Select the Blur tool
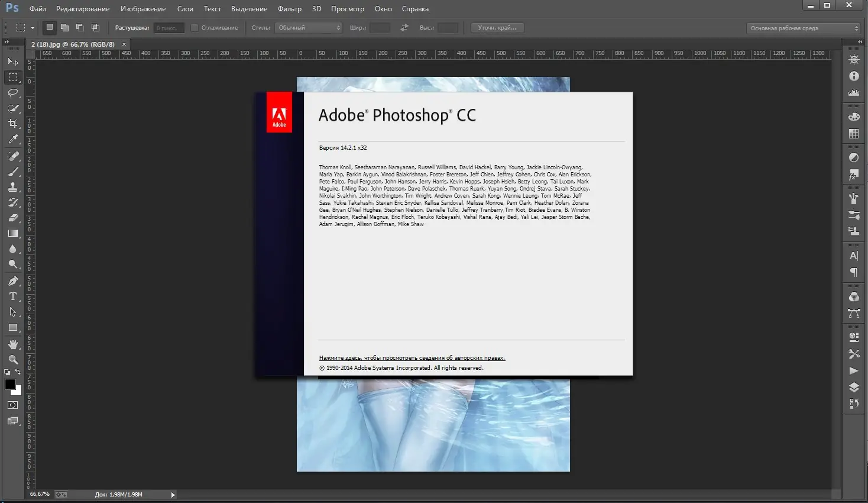The image size is (868, 503). tap(13, 249)
